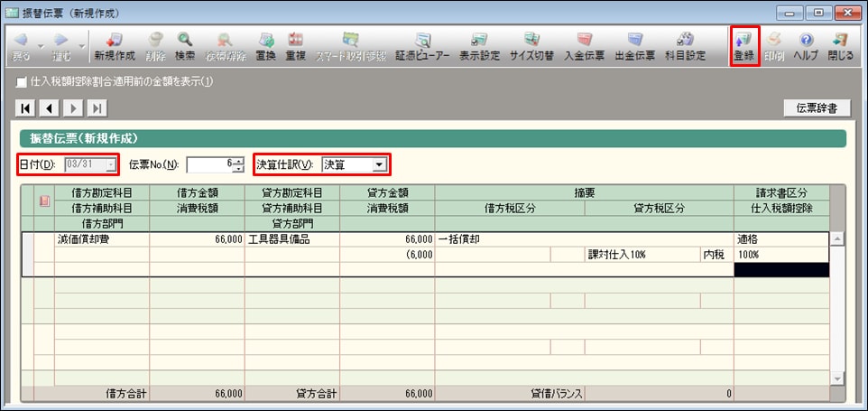Click the 検索 magnifier icon
868x411 pixels.
coord(184,47)
